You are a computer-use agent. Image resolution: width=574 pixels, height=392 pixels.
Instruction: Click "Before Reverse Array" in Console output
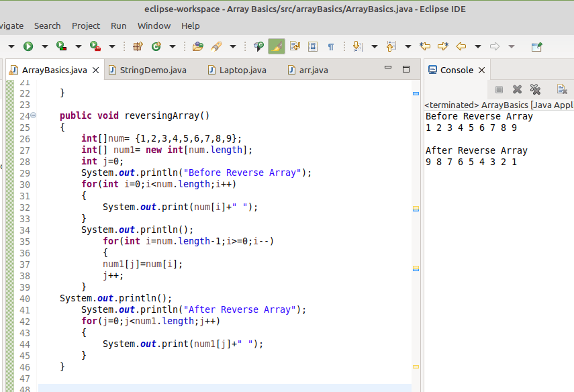click(479, 116)
